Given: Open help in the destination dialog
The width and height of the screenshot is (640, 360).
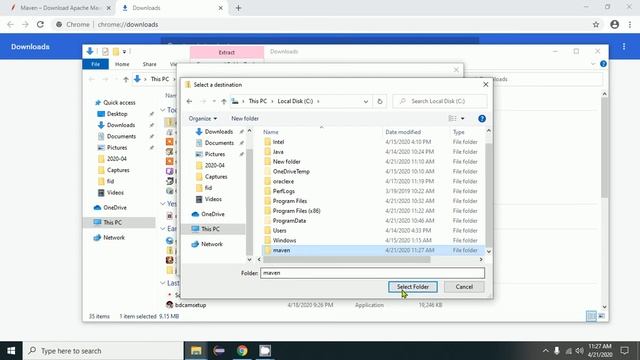Looking at the screenshot, I should coord(482,118).
